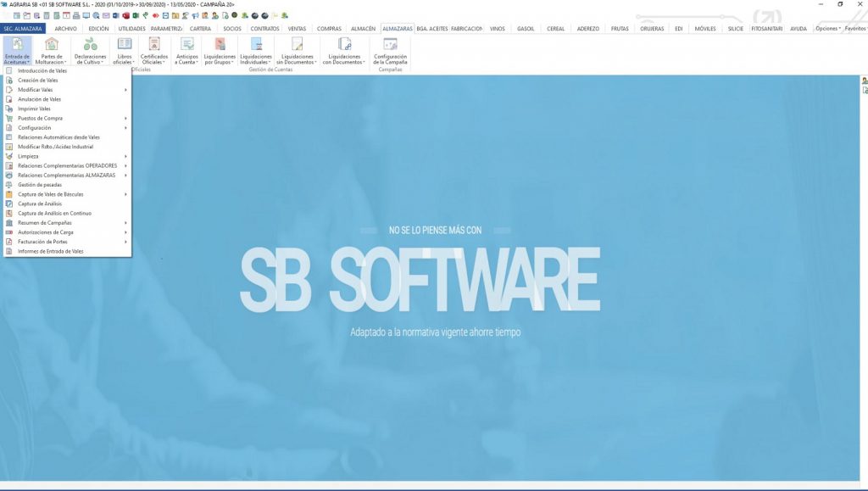Expand the Configuración submenu in the menu
This screenshot has height=491, width=868.
pyautogui.click(x=68, y=128)
